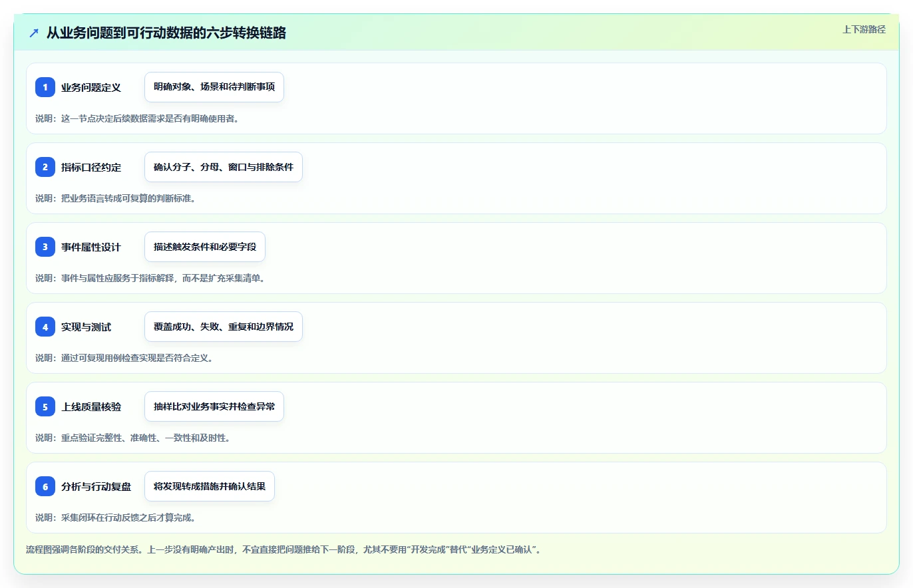Click the step name 事件属性设计

click(x=91, y=247)
